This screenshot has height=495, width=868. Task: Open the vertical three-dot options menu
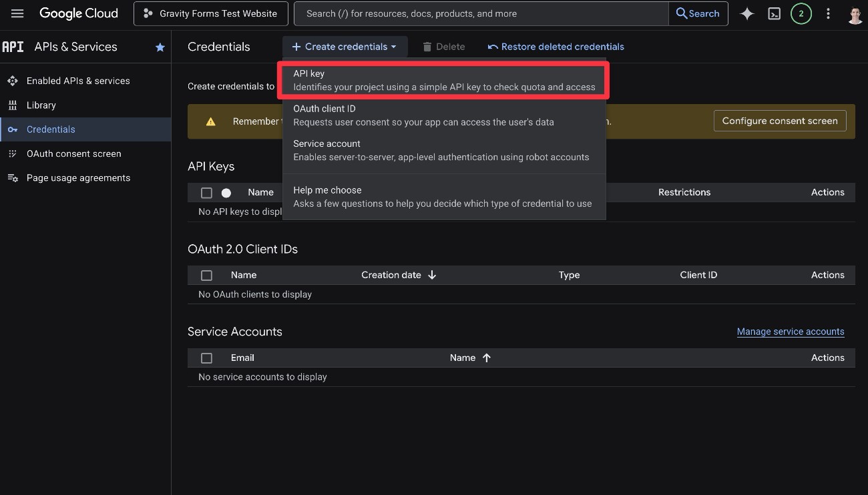pos(828,13)
